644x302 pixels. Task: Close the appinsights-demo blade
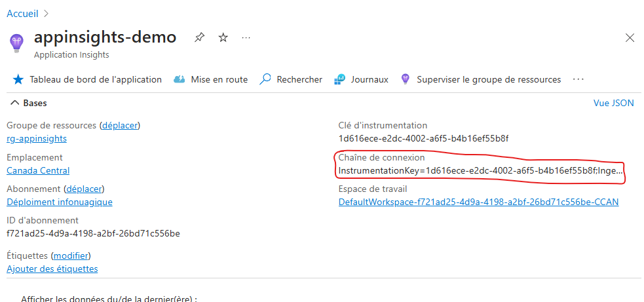tap(629, 38)
